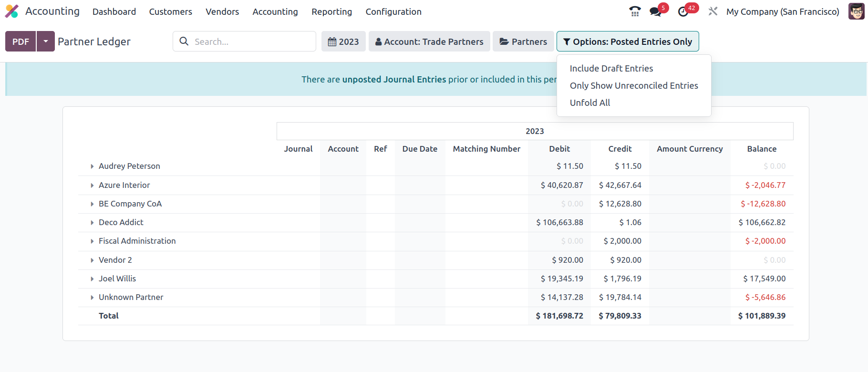
Task: Expand the Azure Interior row
Action: point(92,186)
